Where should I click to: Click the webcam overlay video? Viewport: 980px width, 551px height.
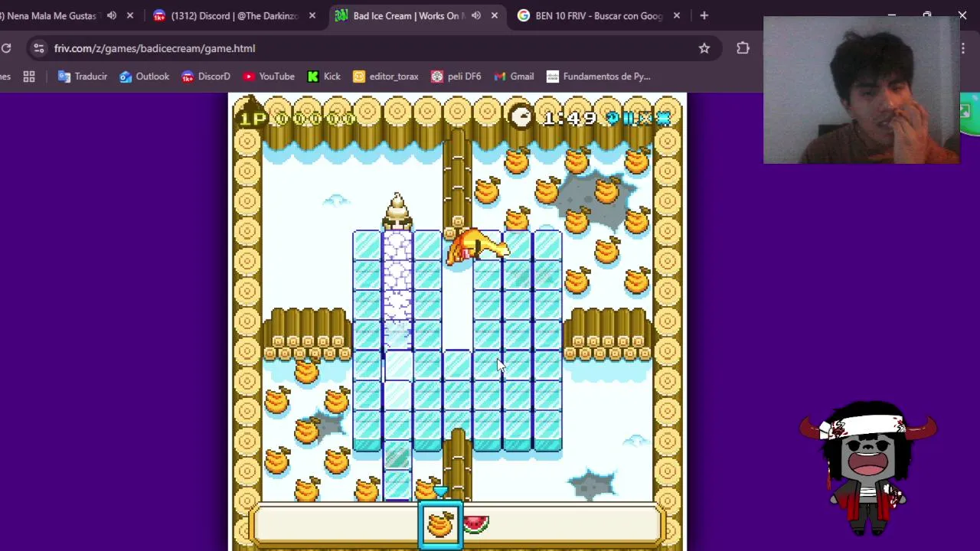[861, 90]
